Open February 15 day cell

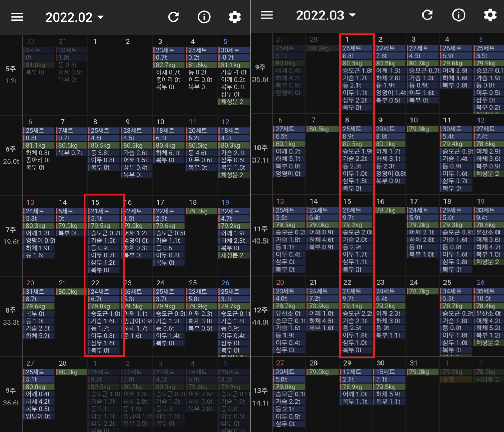click(x=95, y=202)
